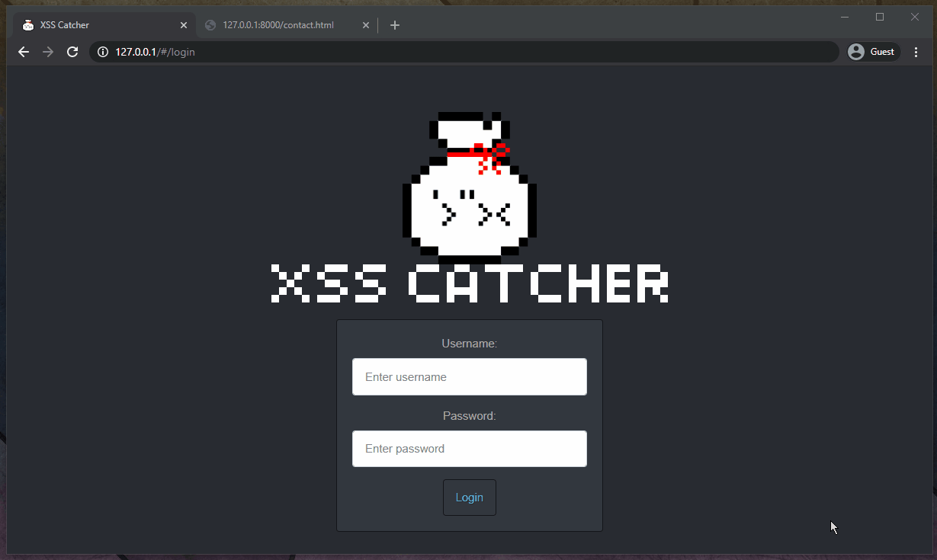
Task: Click the browser forward arrow
Action: pos(48,52)
